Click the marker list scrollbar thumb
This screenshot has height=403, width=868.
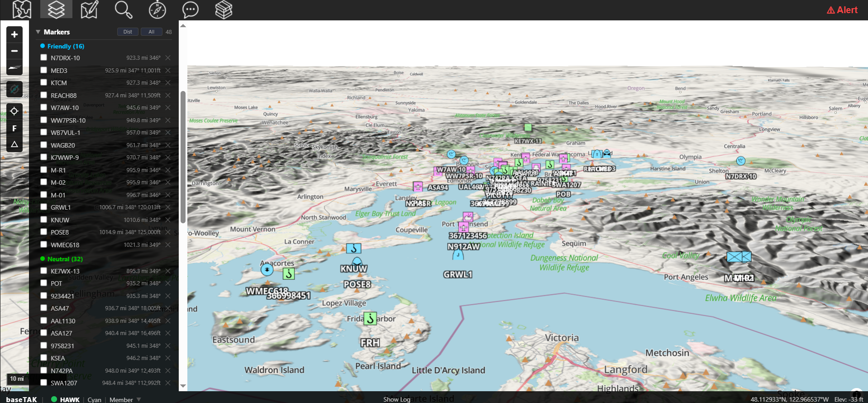(x=183, y=157)
